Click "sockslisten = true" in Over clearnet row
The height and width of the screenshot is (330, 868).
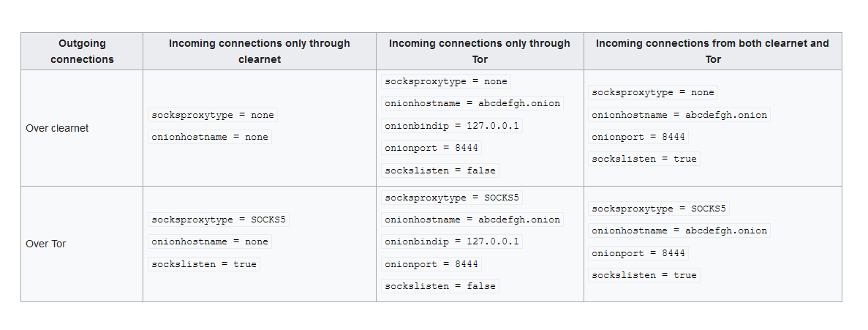click(x=644, y=159)
